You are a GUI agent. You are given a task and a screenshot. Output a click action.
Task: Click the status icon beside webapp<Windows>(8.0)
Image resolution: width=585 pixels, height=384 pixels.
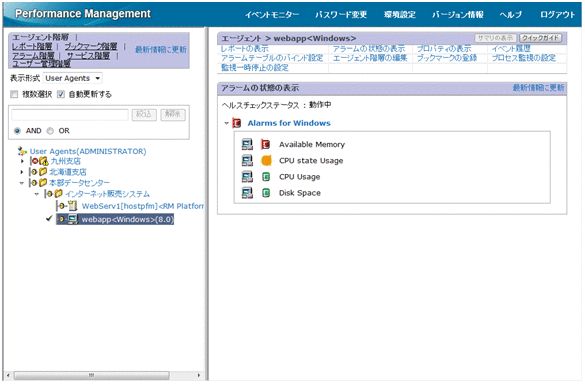(x=62, y=219)
